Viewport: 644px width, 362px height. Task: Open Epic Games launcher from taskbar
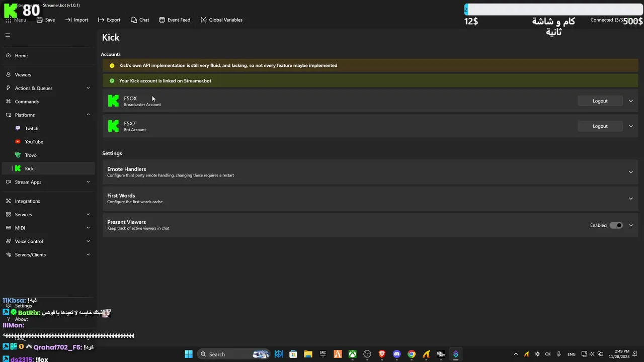pyautogui.click(x=323, y=354)
